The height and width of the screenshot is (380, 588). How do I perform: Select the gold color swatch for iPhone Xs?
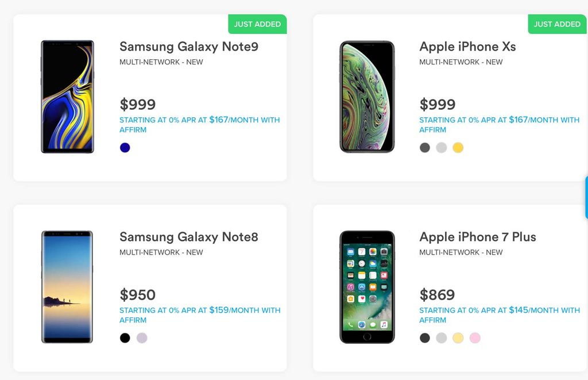[458, 148]
